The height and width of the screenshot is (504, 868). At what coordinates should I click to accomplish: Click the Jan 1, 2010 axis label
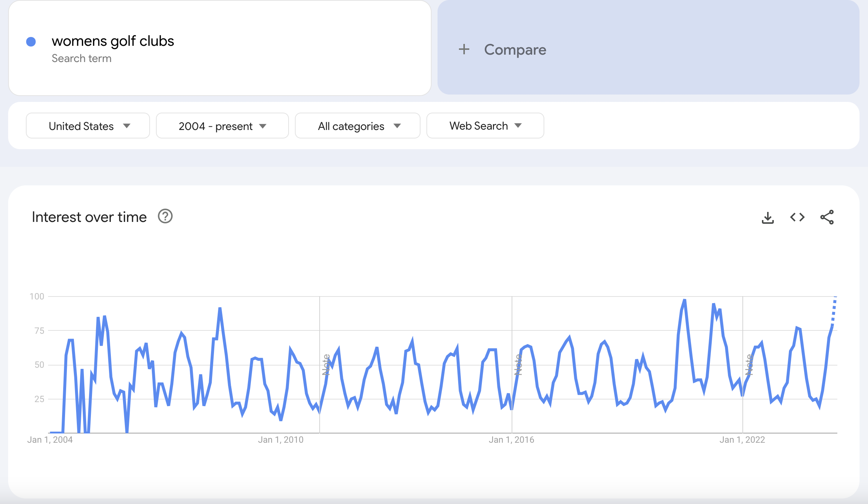tap(280, 440)
